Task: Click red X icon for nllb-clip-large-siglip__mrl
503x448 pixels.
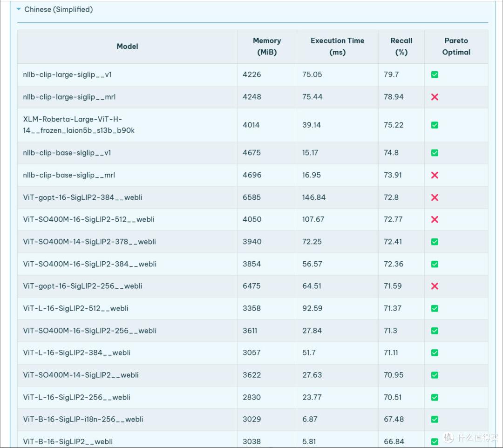Action: [x=435, y=97]
